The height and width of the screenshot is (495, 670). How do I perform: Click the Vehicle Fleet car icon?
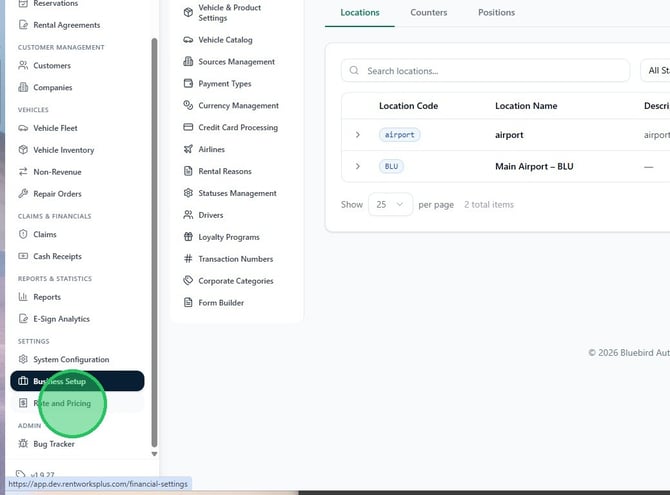(23, 128)
